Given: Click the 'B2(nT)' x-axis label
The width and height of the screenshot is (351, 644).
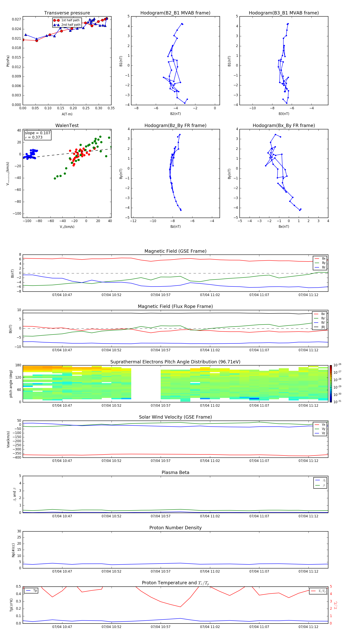Looking at the screenshot, I should click(175, 114).
